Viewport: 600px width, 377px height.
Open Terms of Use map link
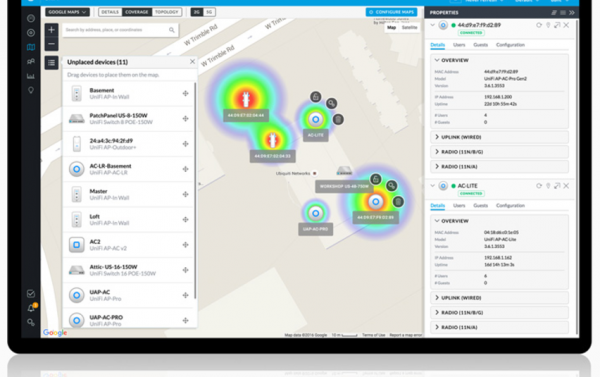pos(373,335)
